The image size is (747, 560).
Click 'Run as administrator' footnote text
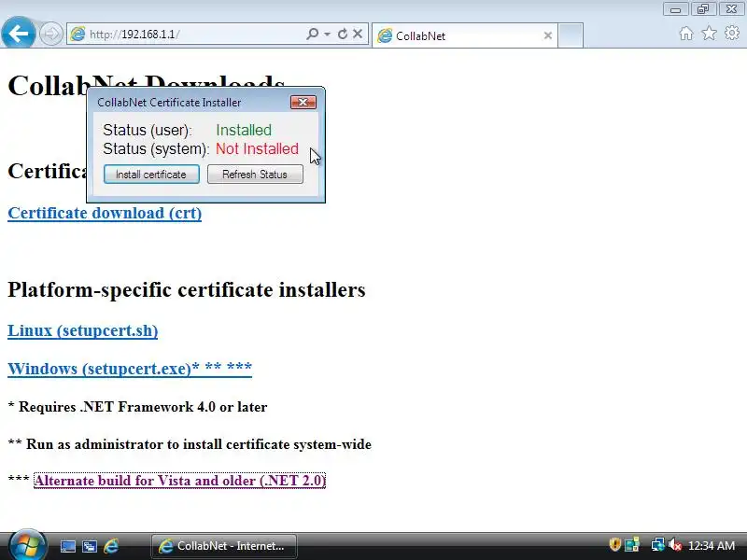(199, 444)
